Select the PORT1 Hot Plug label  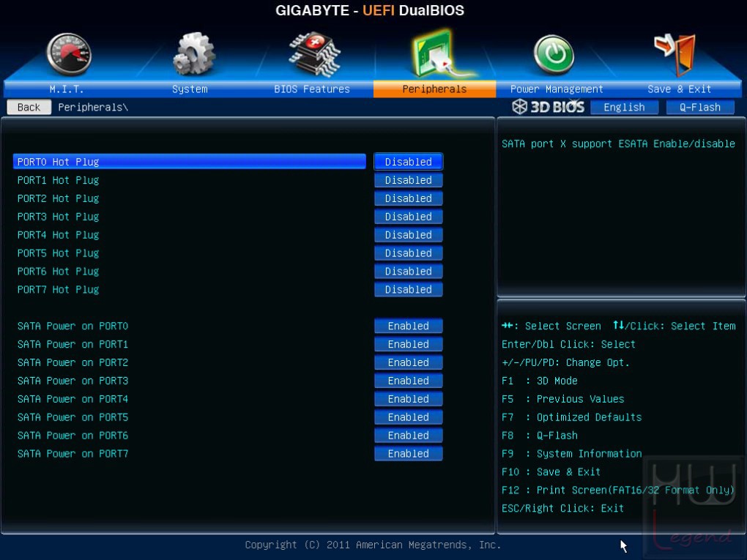pyautogui.click(x=58, y=180)
